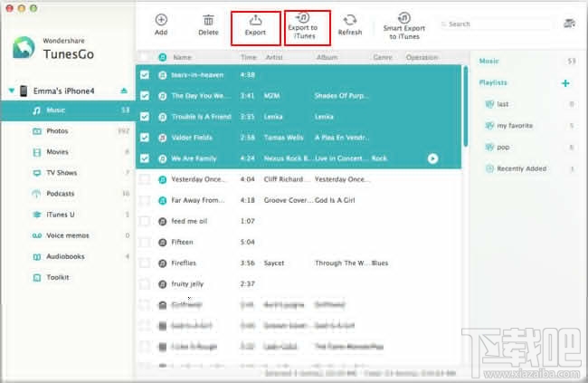This screenshot has width=588, height=383.
Task: Check the Yesterday Once... song
Action: 145,179
